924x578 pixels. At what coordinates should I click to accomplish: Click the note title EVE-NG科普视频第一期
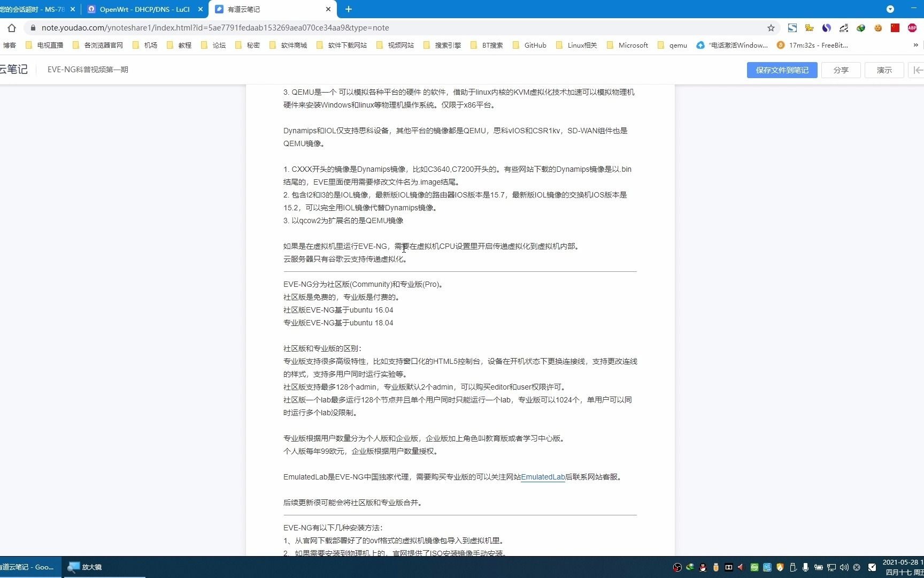88,70
